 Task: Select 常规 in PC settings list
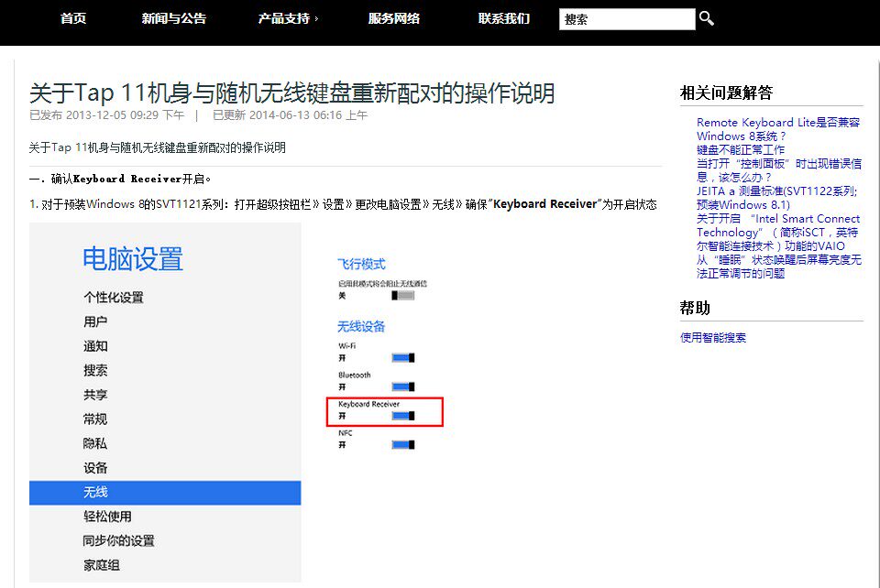click(94, 419)
